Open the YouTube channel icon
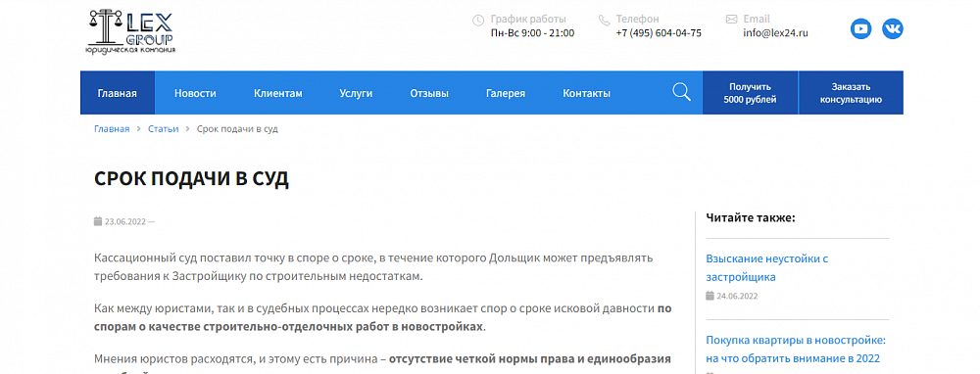The image size is (980, 374). (860, 28)
